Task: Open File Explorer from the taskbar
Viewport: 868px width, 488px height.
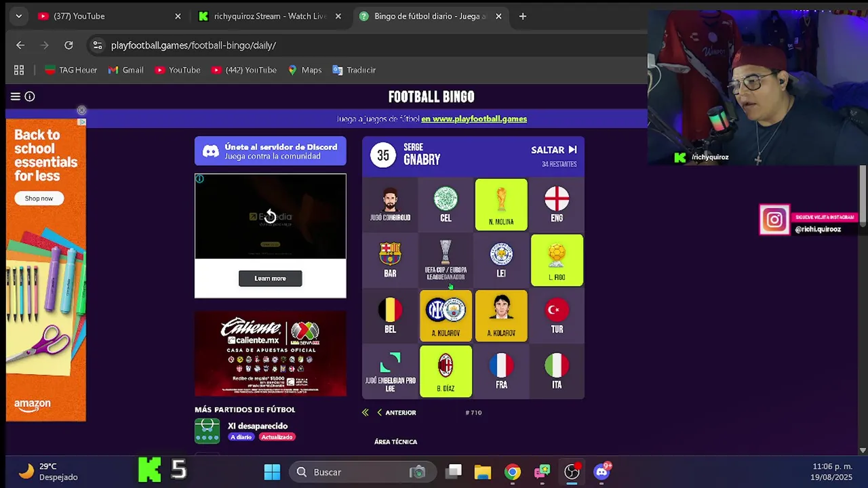Action: 482,472
